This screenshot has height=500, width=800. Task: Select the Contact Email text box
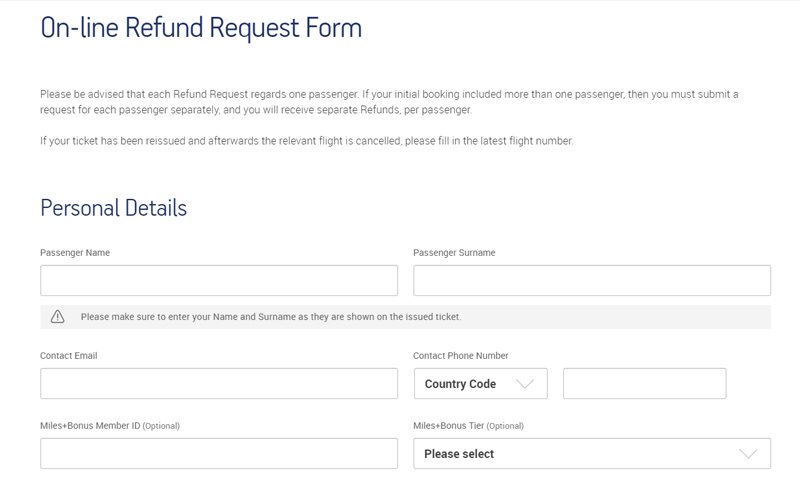[218, 384]
